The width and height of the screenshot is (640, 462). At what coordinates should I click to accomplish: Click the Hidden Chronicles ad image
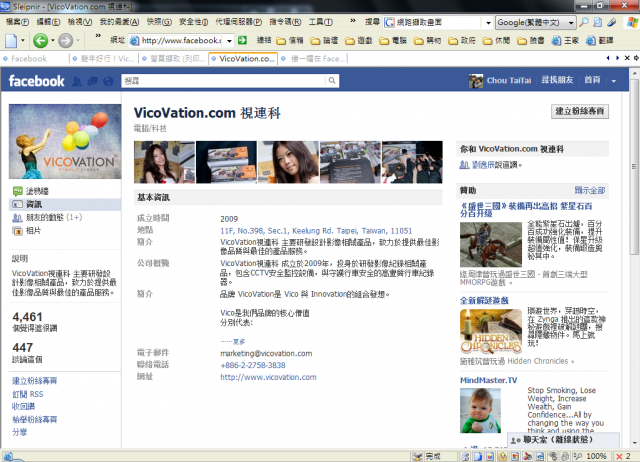click(x=491, y=331)
